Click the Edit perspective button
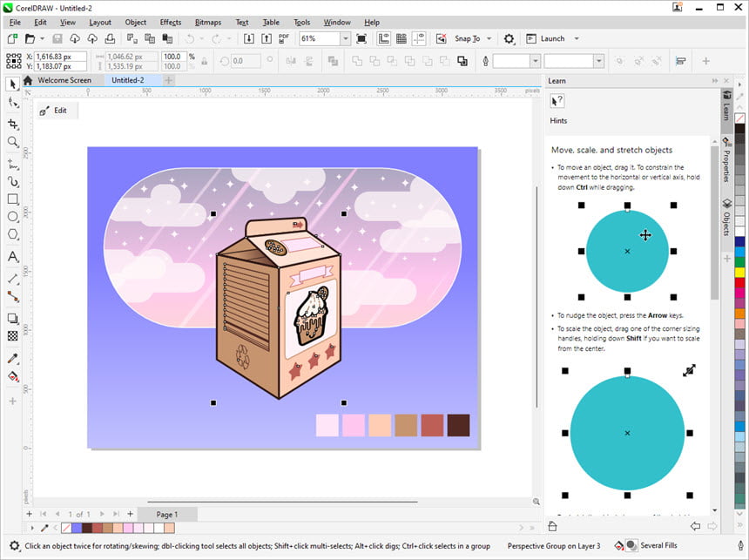Viewport: 749px width, 560px height. tap(55, 111)
